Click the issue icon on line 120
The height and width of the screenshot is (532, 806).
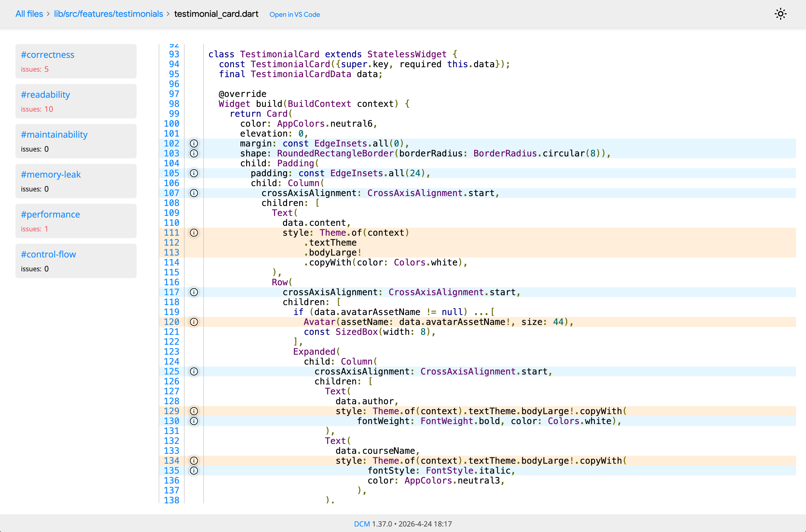194,322
